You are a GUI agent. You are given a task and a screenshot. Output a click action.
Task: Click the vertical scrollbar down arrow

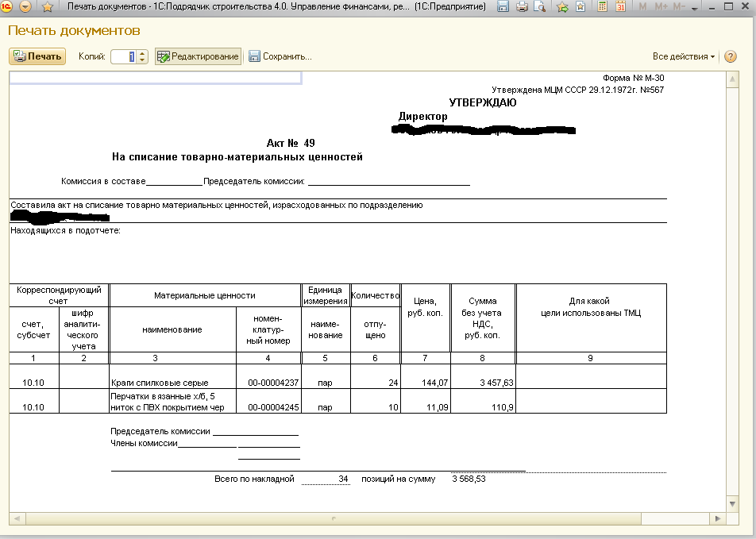point(732,504)
